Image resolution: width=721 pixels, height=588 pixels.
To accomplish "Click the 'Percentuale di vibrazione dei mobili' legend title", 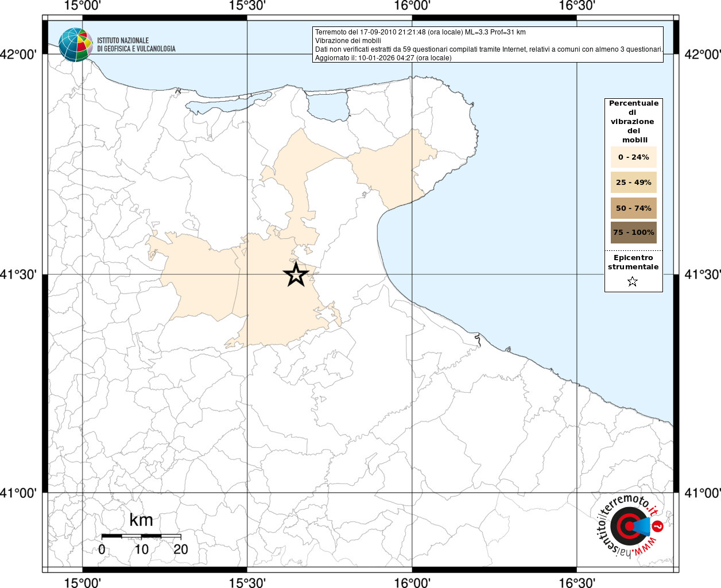I will (633, 121).
